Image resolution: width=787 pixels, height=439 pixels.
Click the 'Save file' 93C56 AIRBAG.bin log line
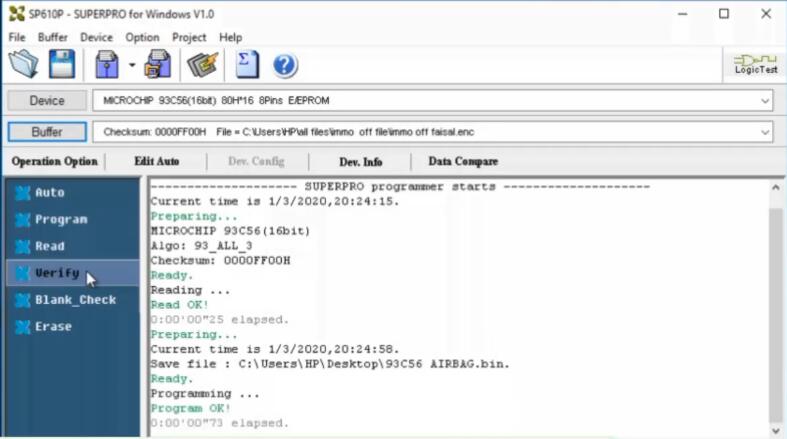click(x=330, y=364)
